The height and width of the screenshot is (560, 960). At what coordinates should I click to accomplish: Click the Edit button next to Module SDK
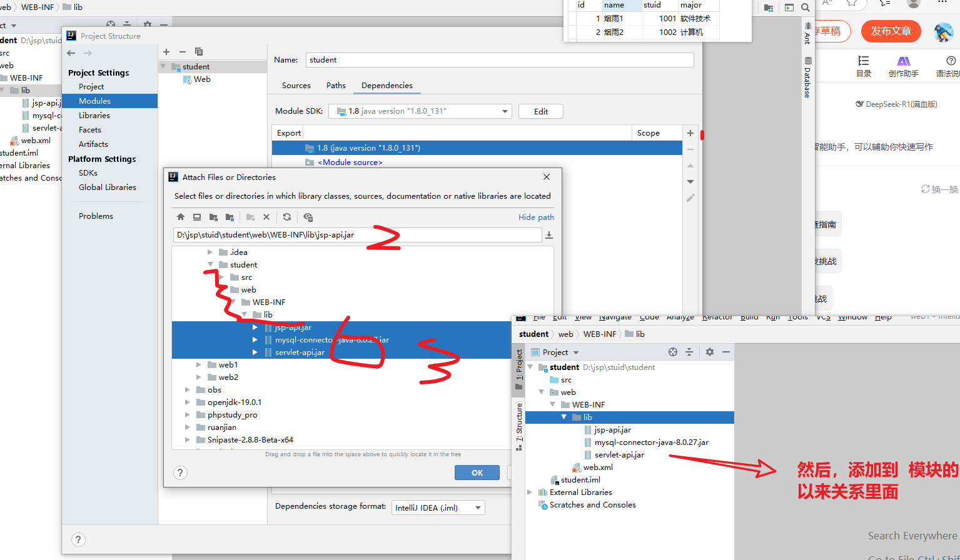541,111
